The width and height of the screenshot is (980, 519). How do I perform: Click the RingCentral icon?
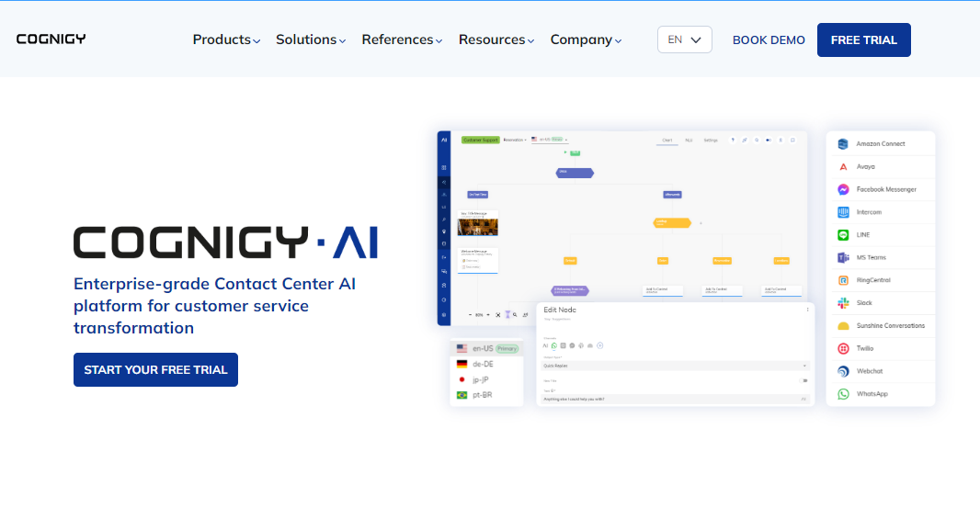843,280
